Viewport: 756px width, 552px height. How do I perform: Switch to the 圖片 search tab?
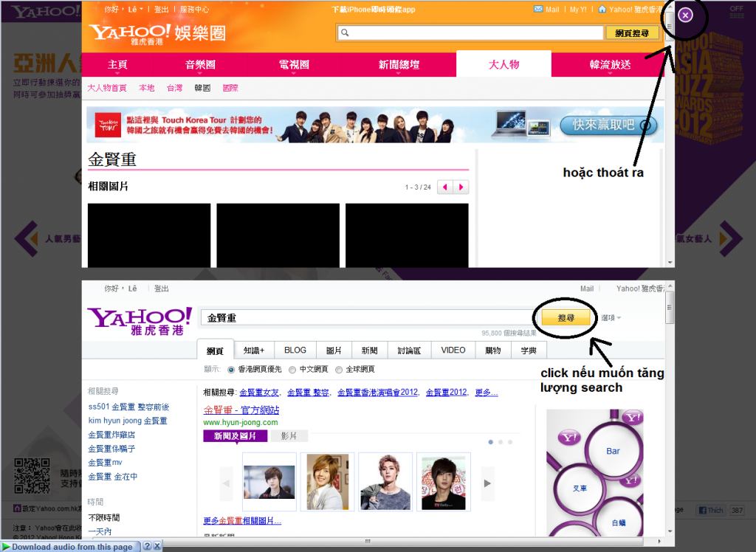tap(334, 351)
